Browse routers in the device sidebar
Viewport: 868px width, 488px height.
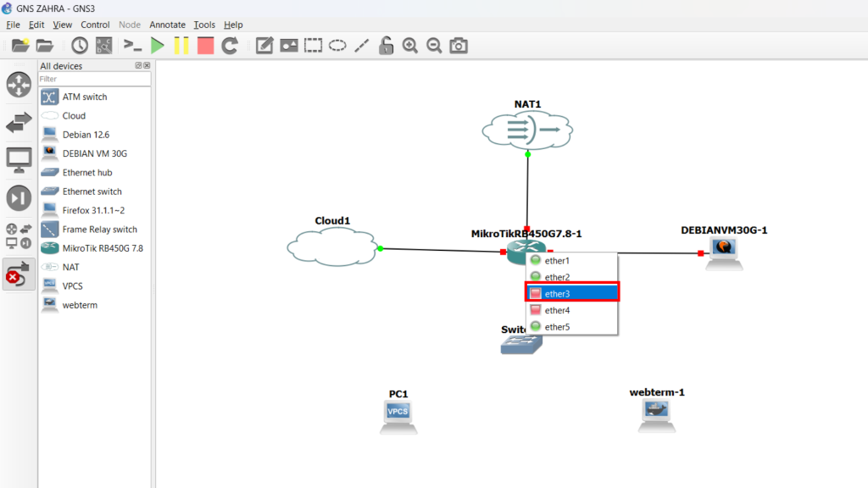[x=19, y=85]
